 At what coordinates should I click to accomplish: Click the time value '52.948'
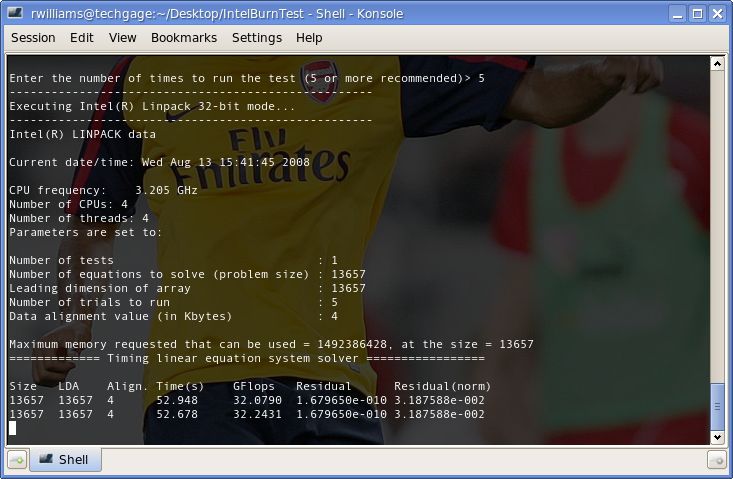coord(177,400)
